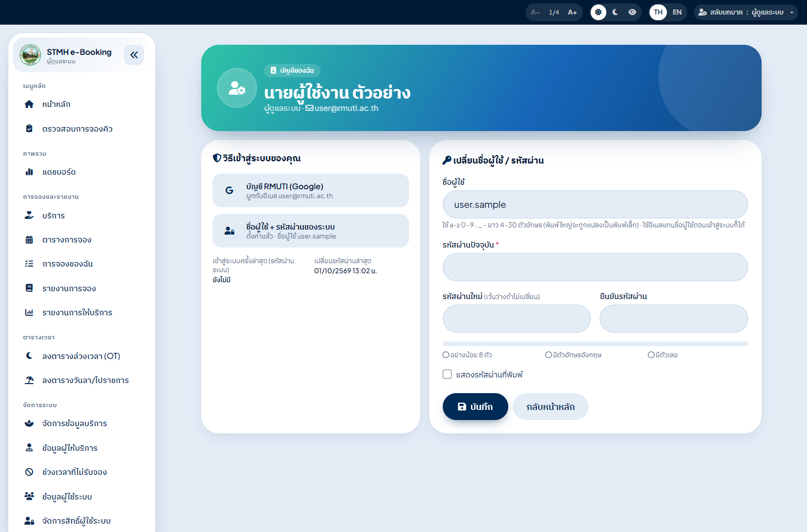Click รายงานการให้บริการ bar chart icon
Screen dimensions: 807x532
point(29,312)
